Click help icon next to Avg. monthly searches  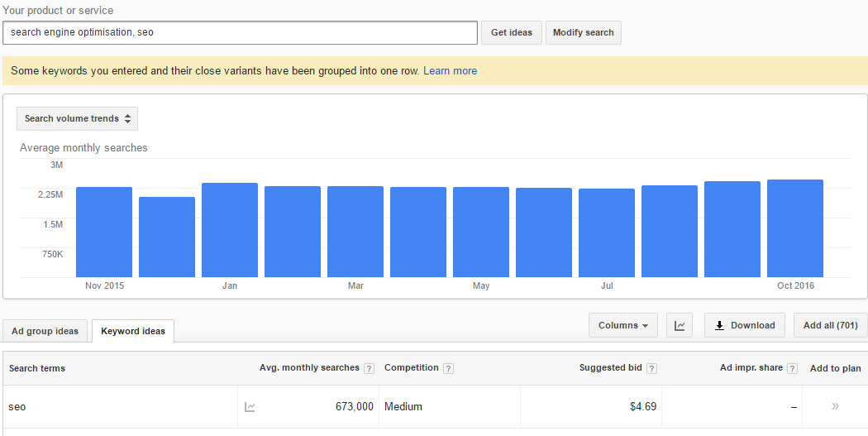pyautogui.click(x=370, y=368)
